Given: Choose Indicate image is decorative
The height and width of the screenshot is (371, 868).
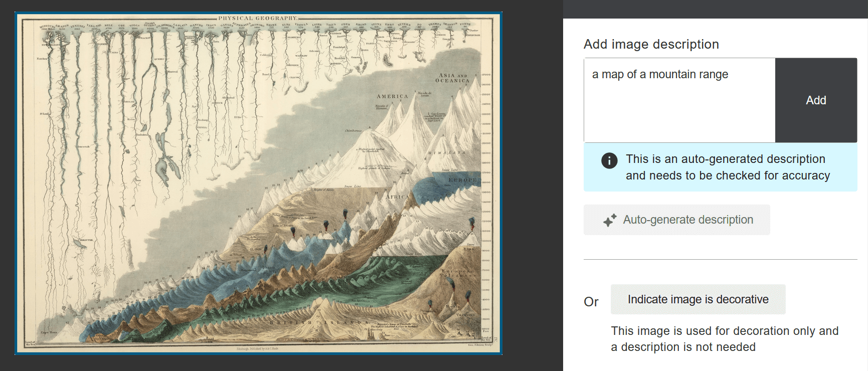Looking at the screenshot, I should coord(698,299).
